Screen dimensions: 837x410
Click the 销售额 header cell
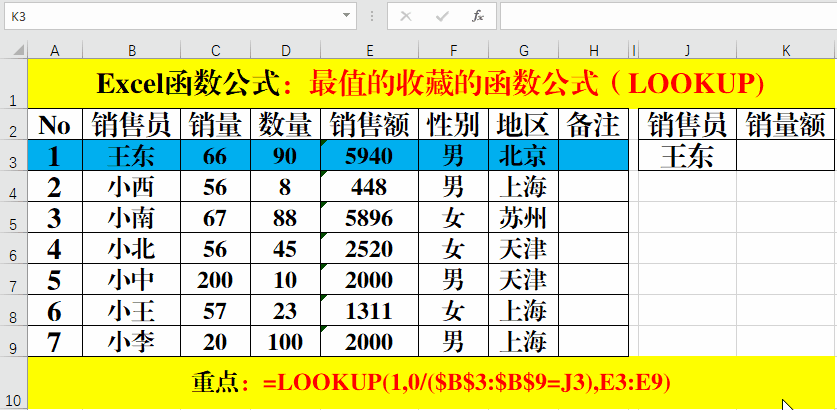[x=369, y=124]
